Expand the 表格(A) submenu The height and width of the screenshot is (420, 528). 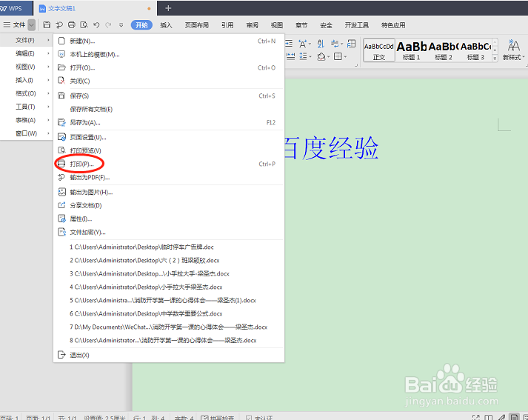point(26,120)
